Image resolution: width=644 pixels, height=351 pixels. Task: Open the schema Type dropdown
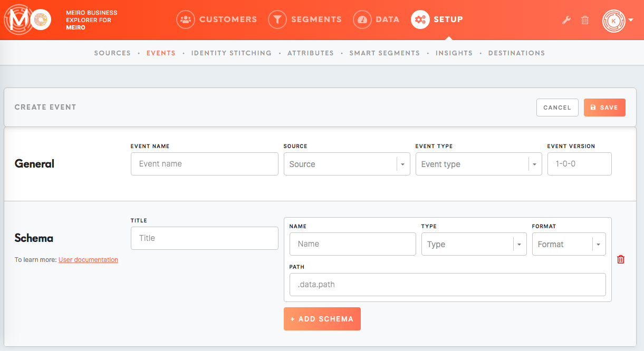coord(474,244)
